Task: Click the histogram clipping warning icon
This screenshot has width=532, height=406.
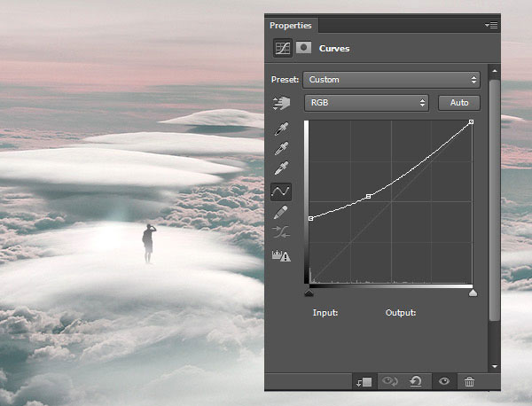Action: coord(281,254)
